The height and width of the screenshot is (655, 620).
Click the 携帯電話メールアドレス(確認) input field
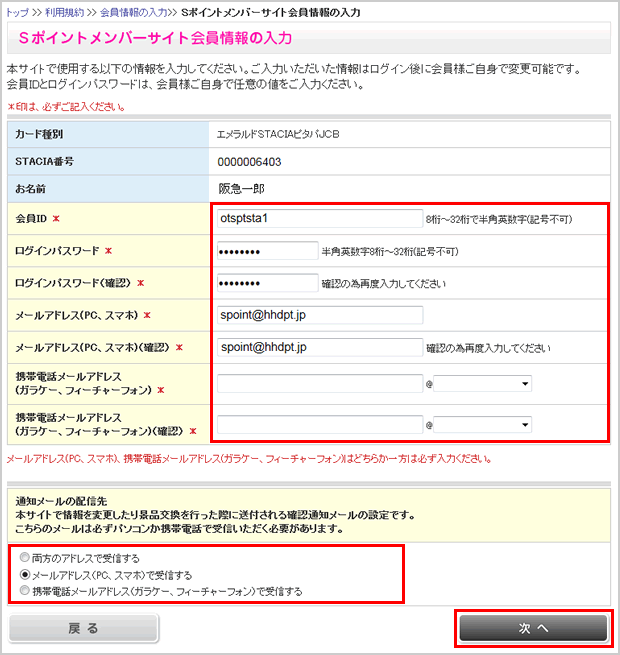click(x=319, y=424)
